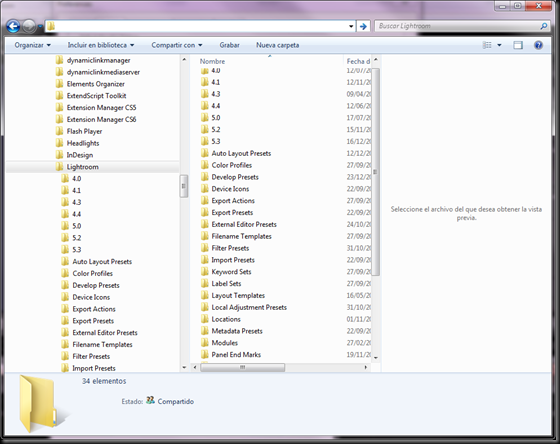Image resolution: width=560 pixels, height=444 pixels.
Task: Select Filename Templates in navigation tree
Action: coord(102,344)
